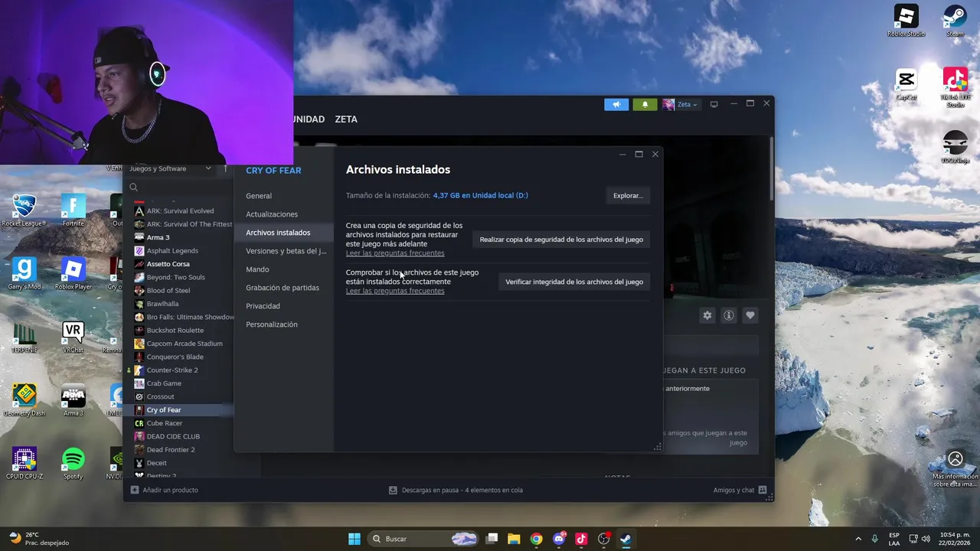Select Actualizaciones in properties sidebar
The height and width of the screenshot is (551, 980).
[272, 214]
